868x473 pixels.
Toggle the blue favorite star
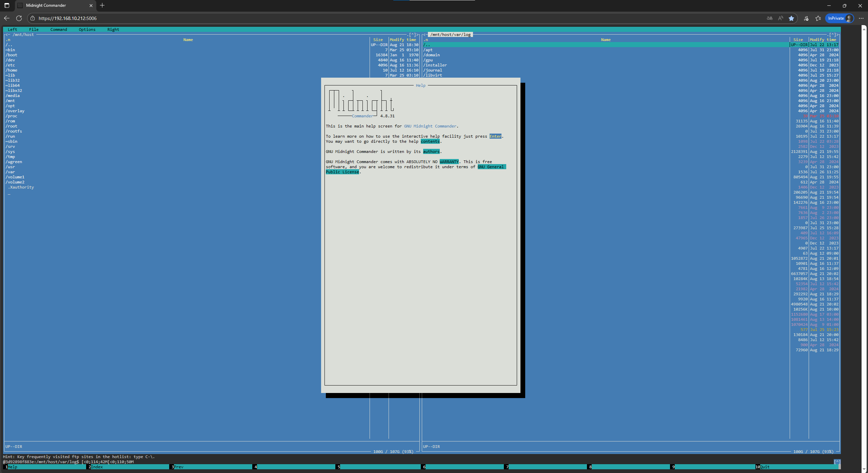(791, 18)
